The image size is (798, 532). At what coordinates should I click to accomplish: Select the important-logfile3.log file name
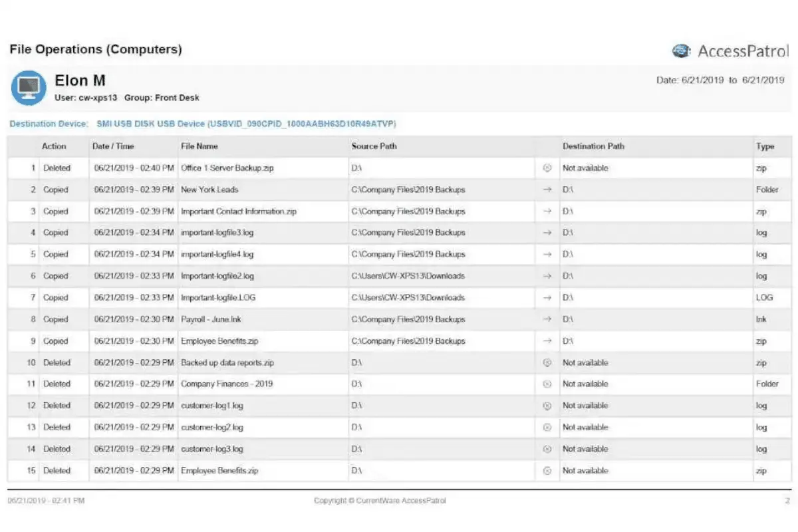(217, 233)
